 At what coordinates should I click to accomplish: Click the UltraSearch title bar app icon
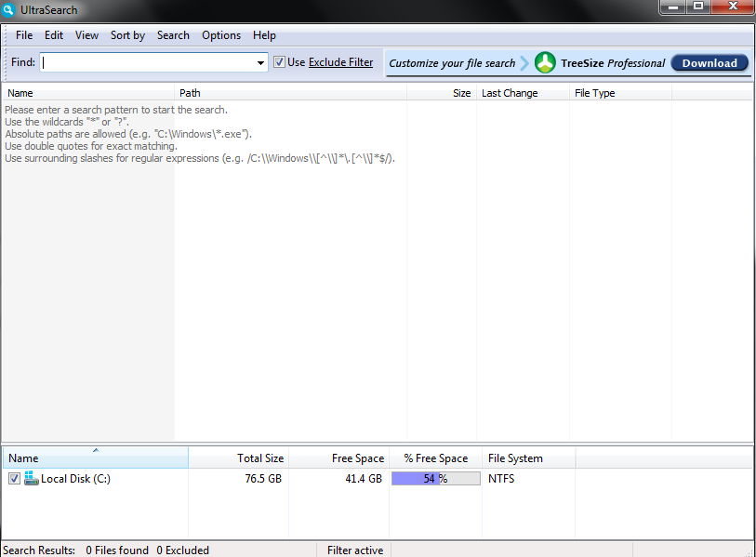(8, 9)
